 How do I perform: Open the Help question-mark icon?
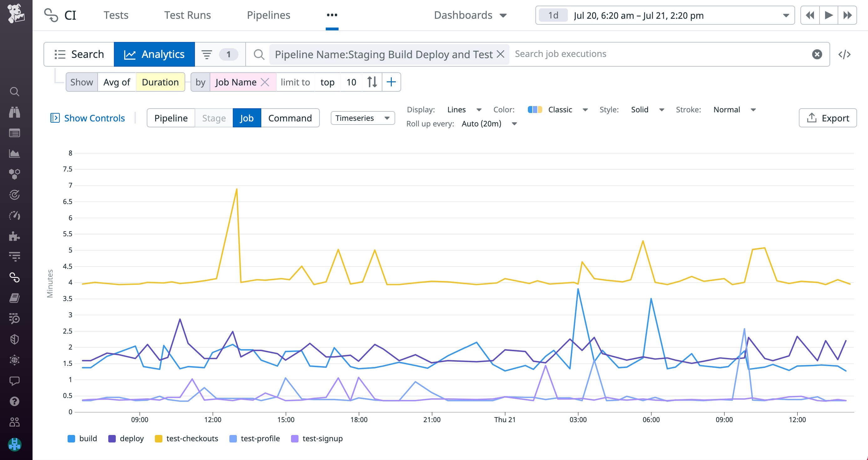(15, 401)
